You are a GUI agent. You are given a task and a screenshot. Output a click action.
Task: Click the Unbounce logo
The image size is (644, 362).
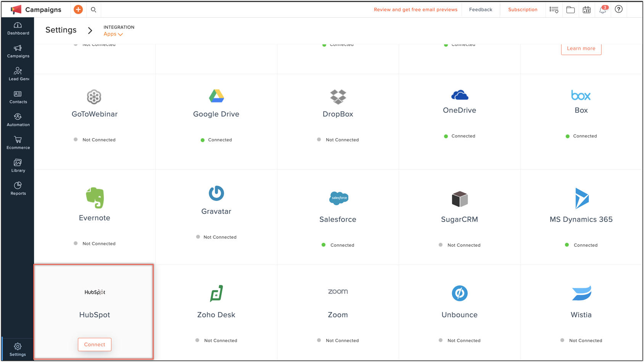point(460,293)
